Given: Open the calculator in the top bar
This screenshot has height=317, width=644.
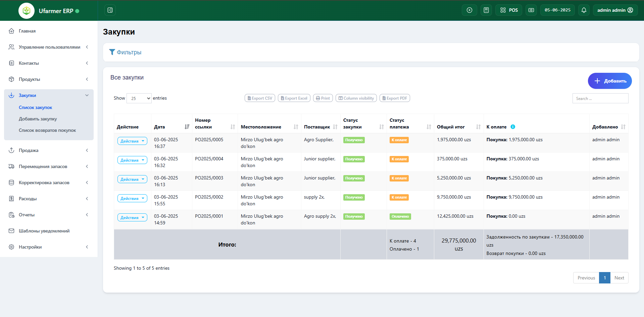Looking at the screenshot, I should pos(486,10).
